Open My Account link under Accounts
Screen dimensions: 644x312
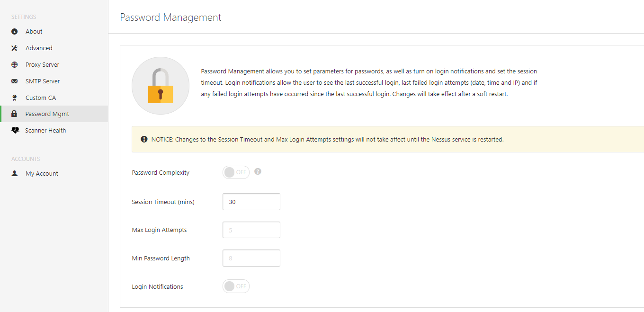42,173
